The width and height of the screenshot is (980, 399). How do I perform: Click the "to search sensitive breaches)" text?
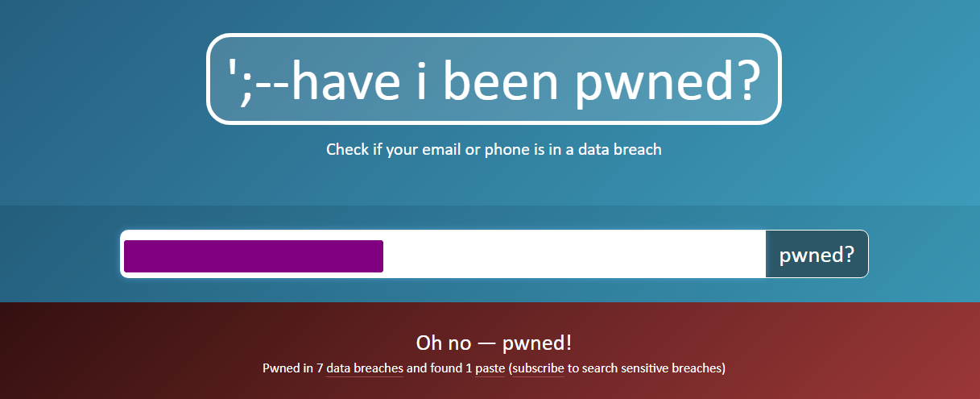click(x=647, y=369)
